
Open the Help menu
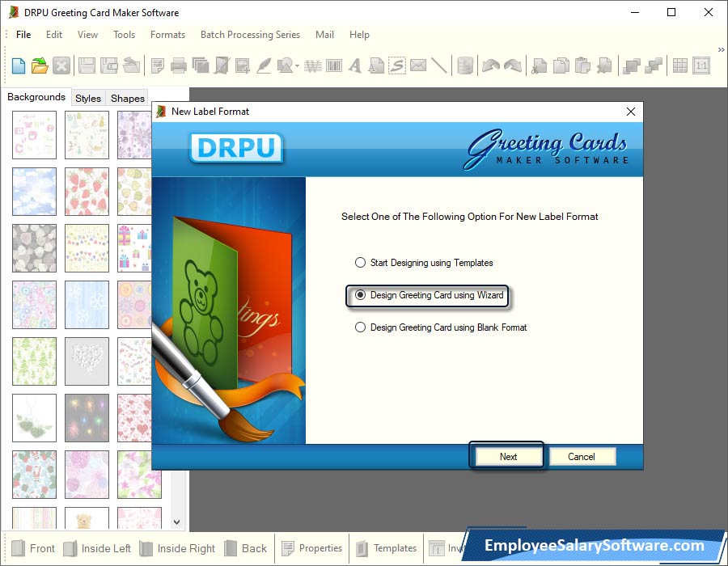359,34
